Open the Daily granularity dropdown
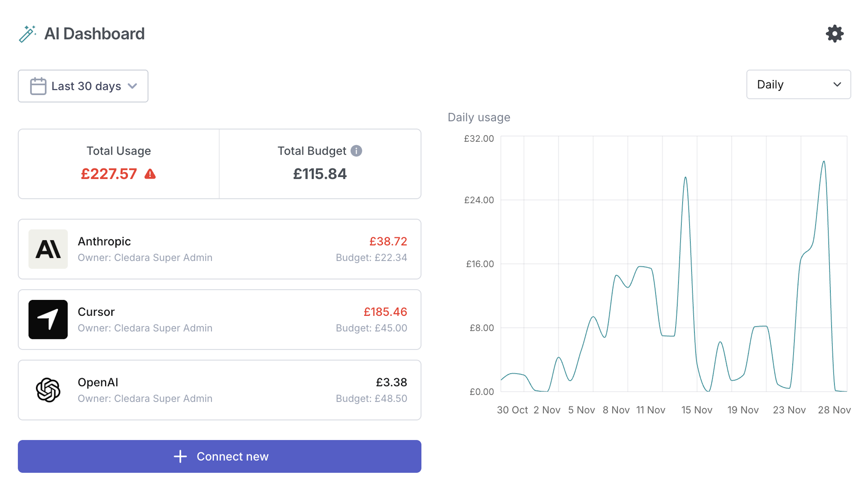This screenshot has width=868, height=490. pyautogui.click(x=798, y=84)
